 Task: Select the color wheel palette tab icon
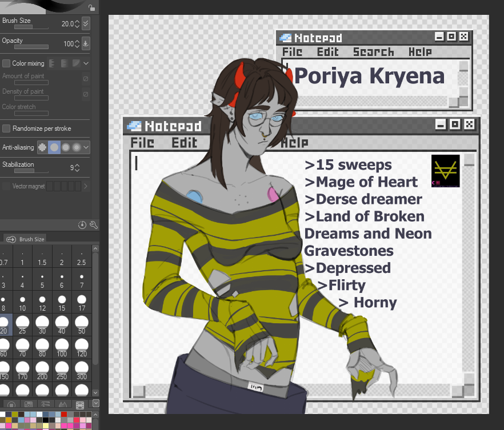tap(11, 405)
